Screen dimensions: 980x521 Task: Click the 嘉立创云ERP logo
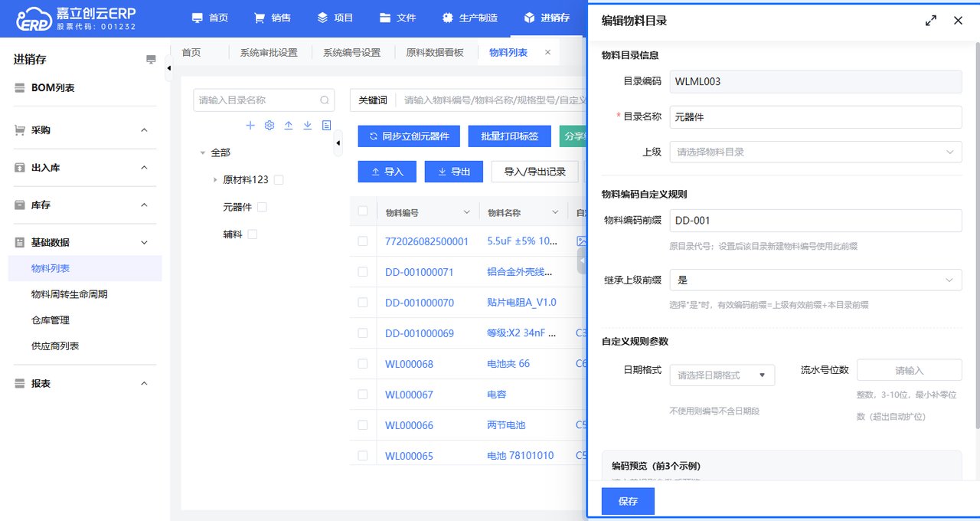pos(77,18)
